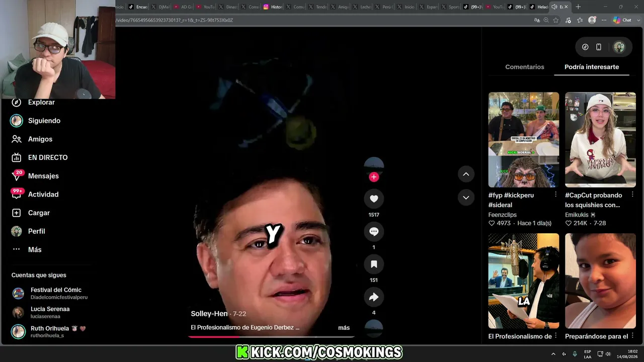
Task: Switch the ESP LAA keyboard language
Action: 588,354
